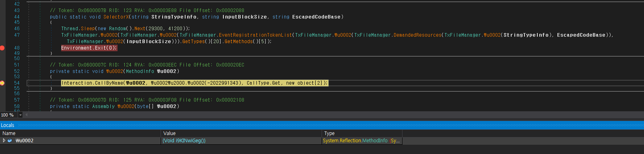Click the Token 0x0600007B comment line
The image size is (644, 154).
point(147,10)
